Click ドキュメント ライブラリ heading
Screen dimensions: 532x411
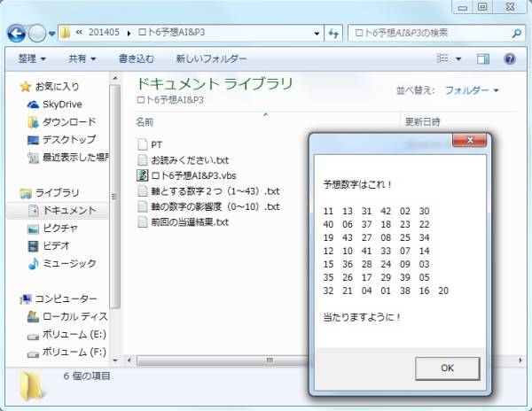click(x=215, y=83)
